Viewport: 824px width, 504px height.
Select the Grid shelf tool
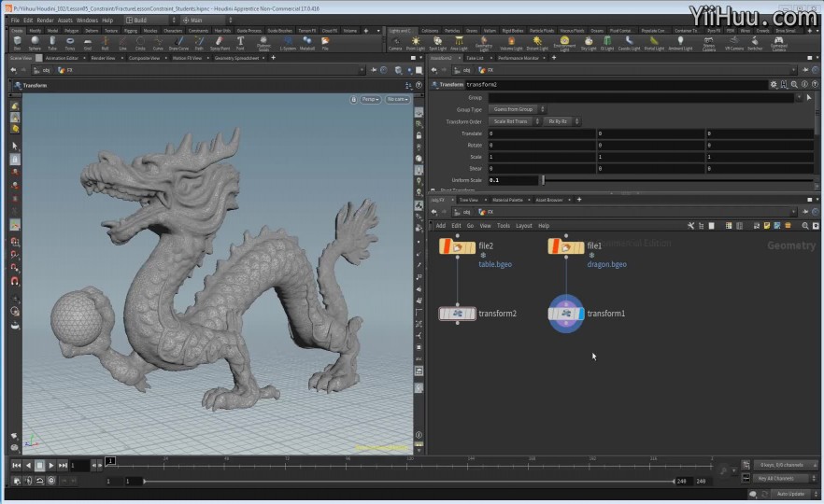(x=87, y=43)
